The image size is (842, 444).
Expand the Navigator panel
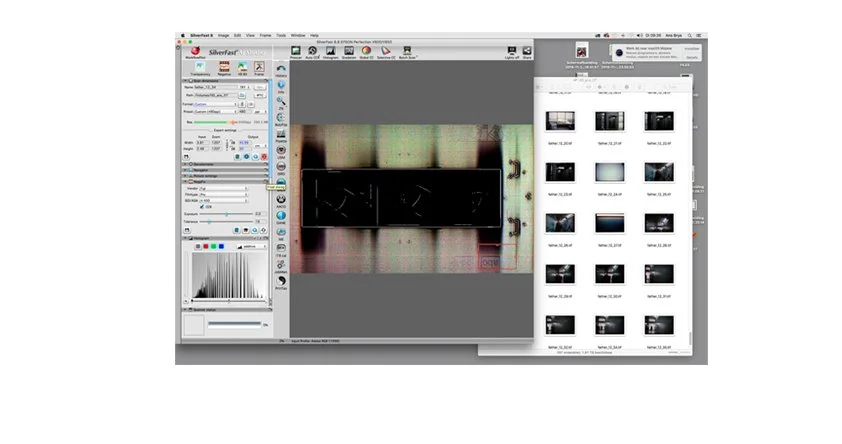[186, 170]
